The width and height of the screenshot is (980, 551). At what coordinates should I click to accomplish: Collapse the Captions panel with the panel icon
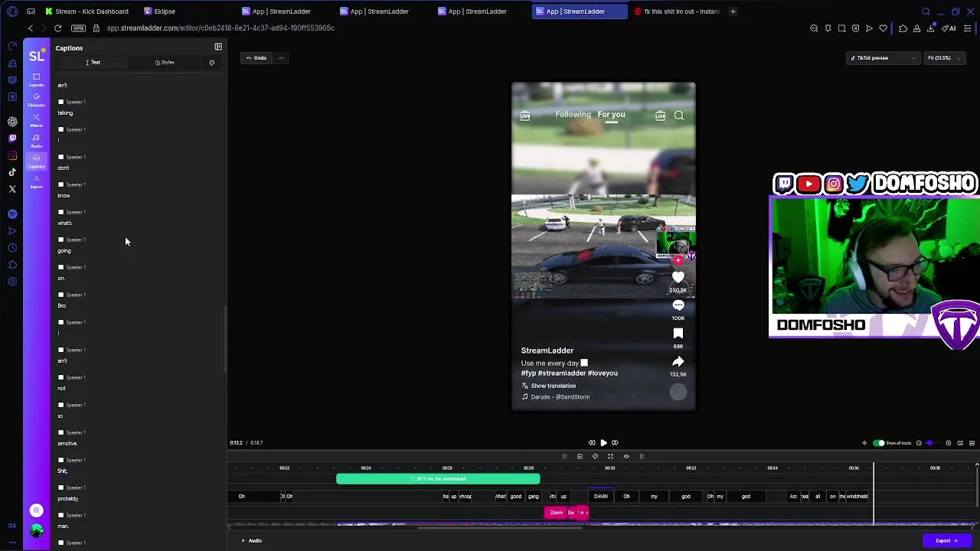point(218,47)
